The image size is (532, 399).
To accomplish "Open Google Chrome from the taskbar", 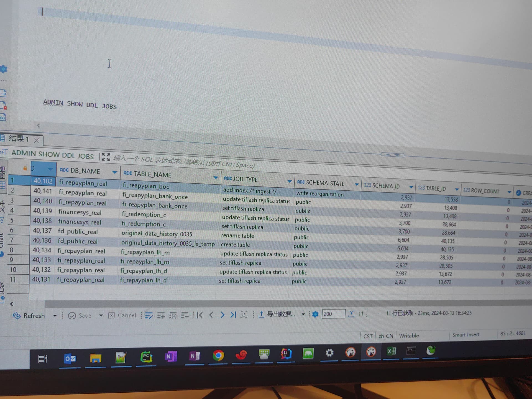I will 218,355.
